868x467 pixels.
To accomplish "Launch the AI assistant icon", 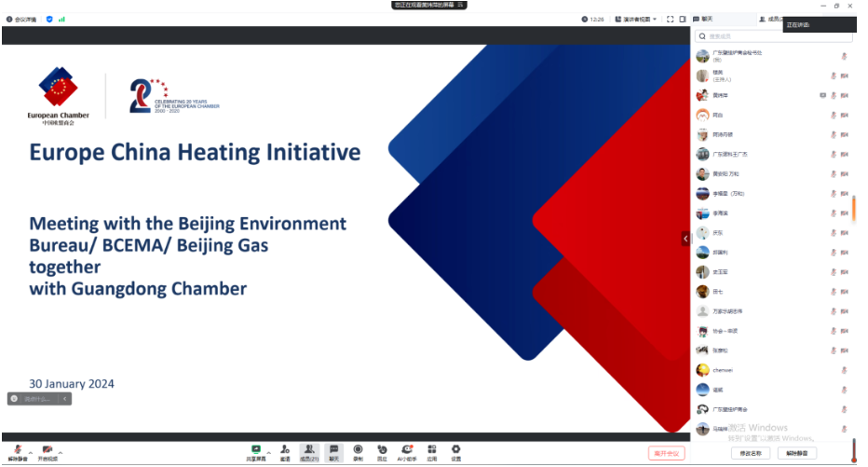I will tap(407, 453).
